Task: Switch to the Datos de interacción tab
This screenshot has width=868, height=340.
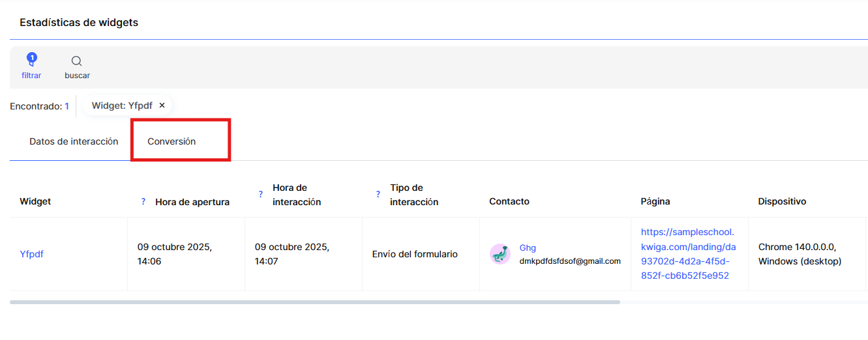Action: pyautogui.click(x=74, y=141)
